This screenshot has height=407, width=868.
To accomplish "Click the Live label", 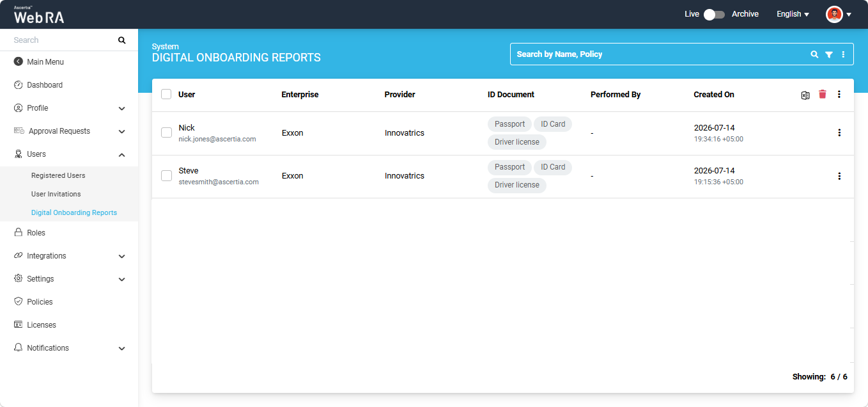I will (692, 14).
